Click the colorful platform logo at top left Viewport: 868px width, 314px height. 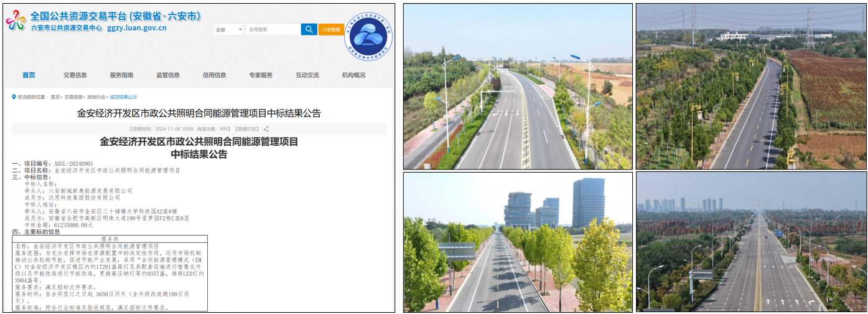coord(16,21)
